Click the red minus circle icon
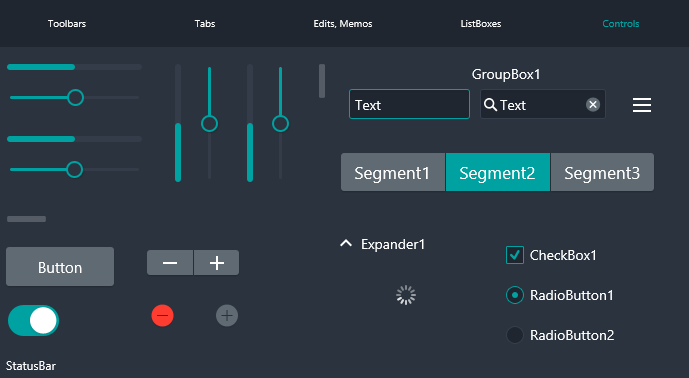This screenshot has width=689, height=378. click(163, 316)
